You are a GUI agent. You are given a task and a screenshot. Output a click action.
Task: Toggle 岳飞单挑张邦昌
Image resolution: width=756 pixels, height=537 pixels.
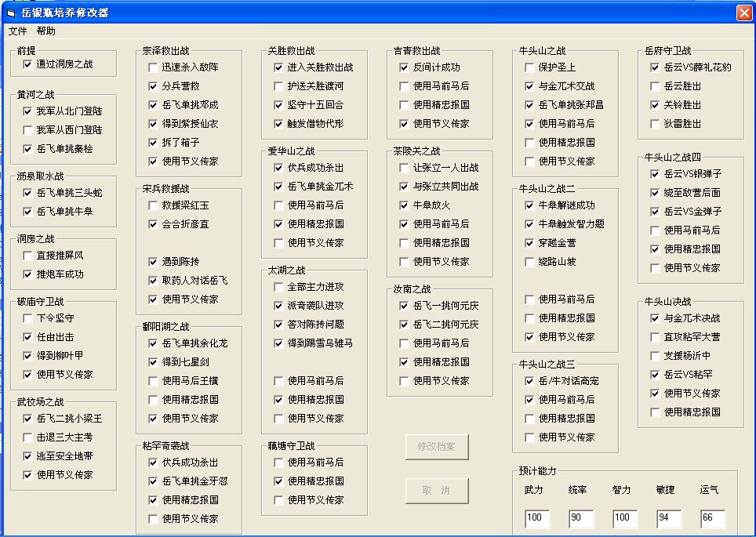[x=529, y=105]
